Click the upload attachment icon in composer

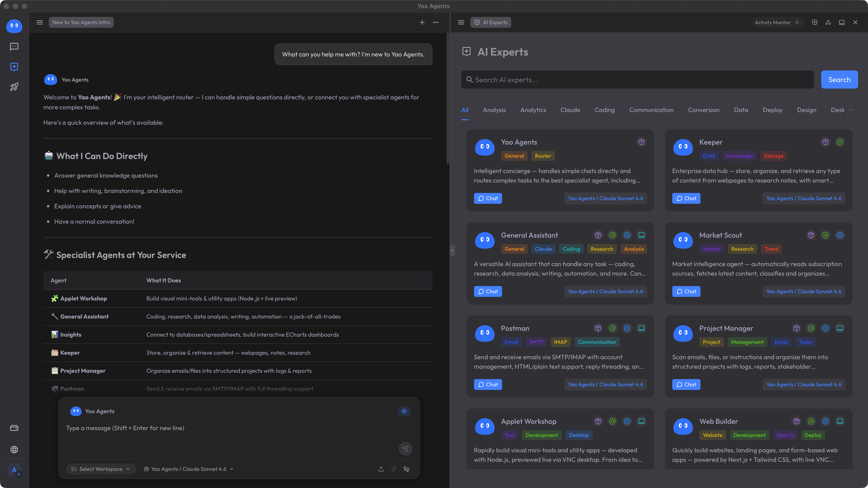[381, 469]
